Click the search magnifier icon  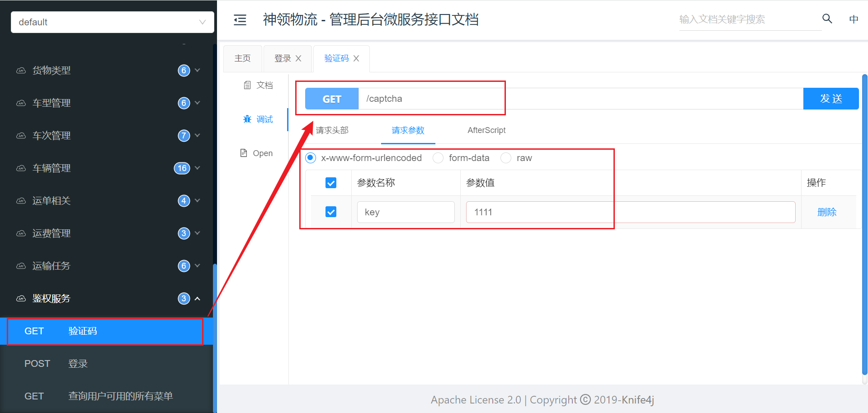tap(827, 19)
